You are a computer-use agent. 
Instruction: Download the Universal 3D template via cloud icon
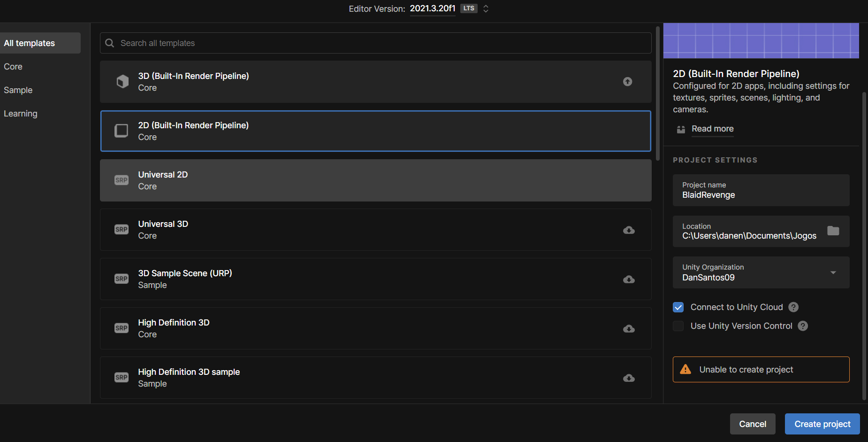pyautogui.click(x=629, y=230)
